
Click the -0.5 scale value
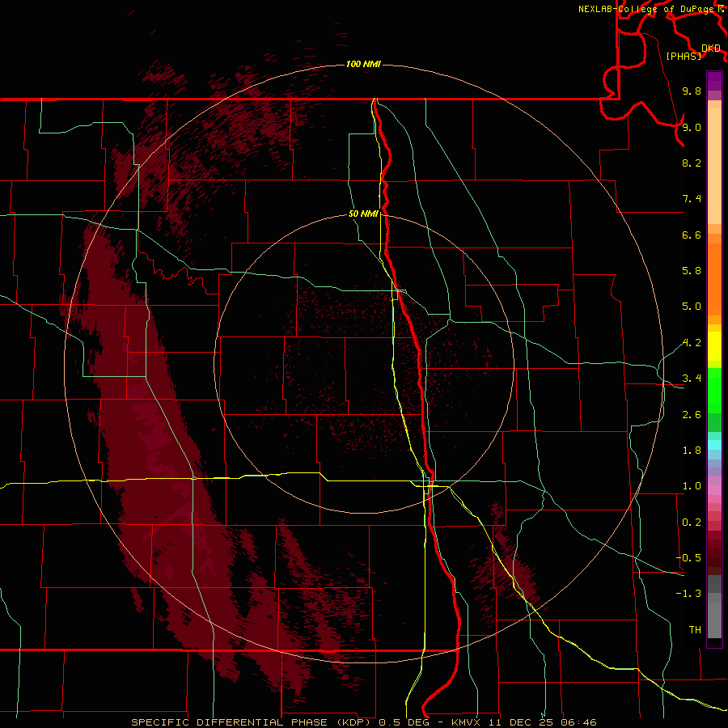coord(688,558)
